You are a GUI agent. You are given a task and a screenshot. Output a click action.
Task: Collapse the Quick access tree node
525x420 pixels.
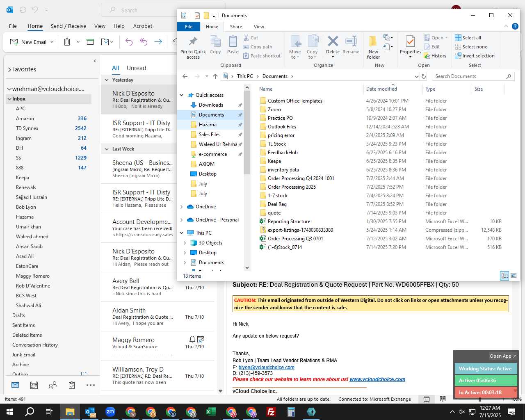tap(182, 95)
